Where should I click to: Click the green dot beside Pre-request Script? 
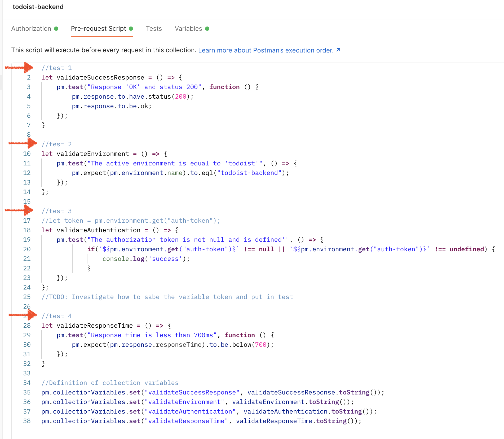tap(131, 29)
